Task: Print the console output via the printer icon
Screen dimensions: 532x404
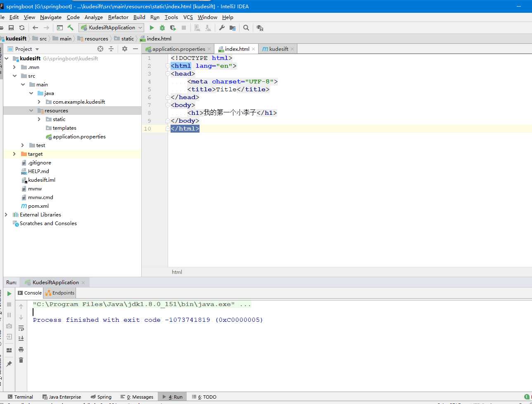Action: (x=21, y=349)
